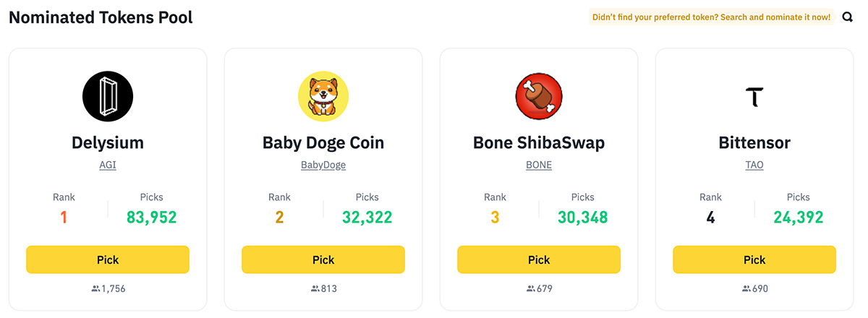The width and height of the screenshot is (868, 318).
Task: Pick the Baby Doge Coin token
Action: click(323, 259)
